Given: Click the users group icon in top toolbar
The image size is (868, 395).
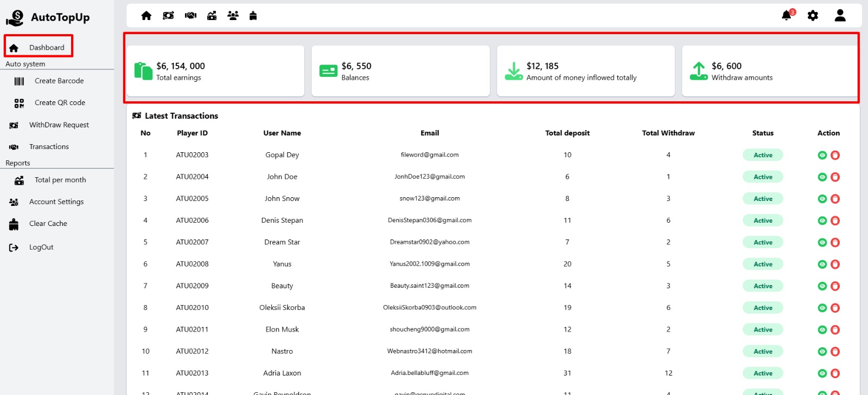Looking at the screenshot, I should [x=233, y=16].
